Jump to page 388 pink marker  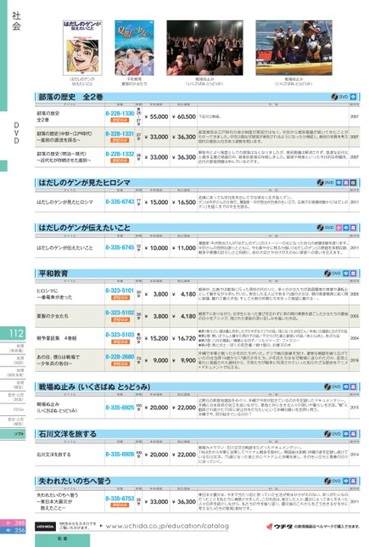[13, 522]
